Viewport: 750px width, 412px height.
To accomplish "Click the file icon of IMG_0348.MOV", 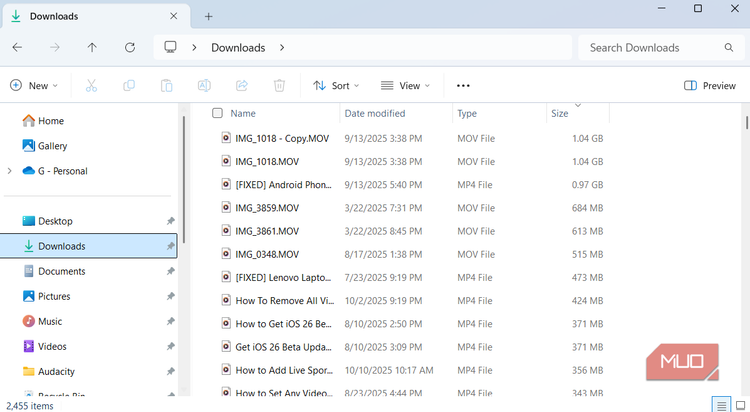I will (226, 254).
